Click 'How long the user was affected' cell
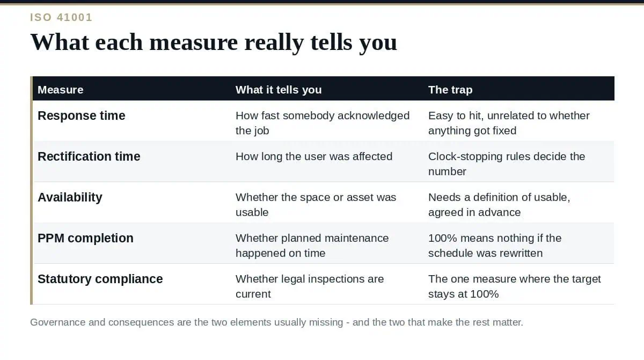The image size is (644, 360). (x=314, y=156)
